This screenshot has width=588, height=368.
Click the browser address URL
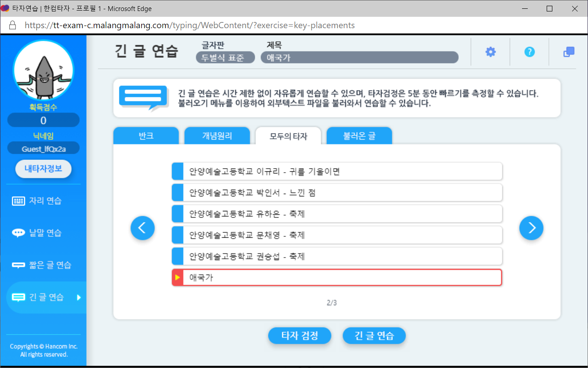tap(190, 25)
